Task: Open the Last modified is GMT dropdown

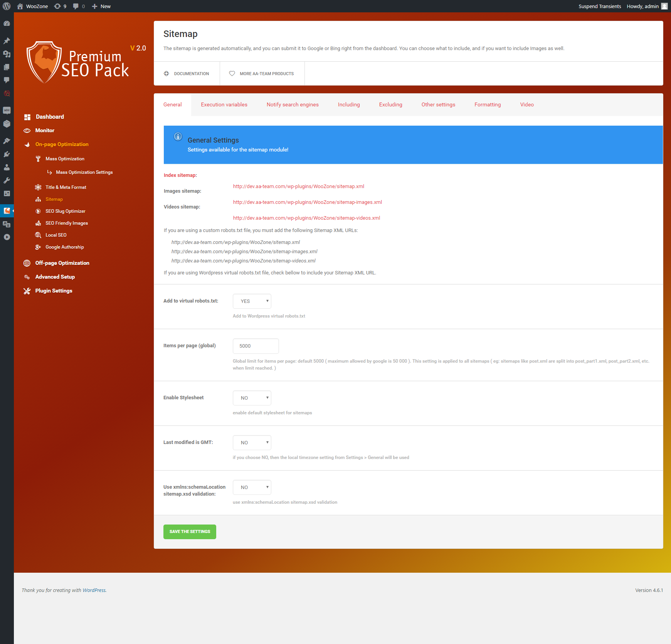Action: coord(252,442)
